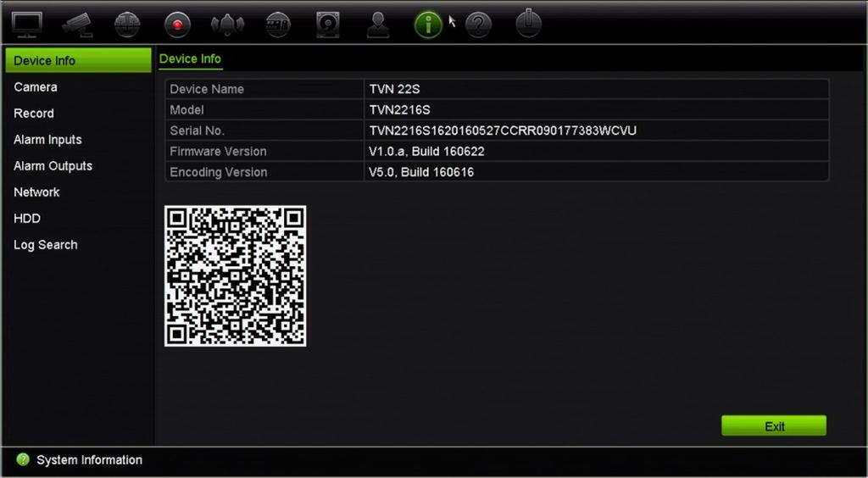
Task: Click the Device Name value TVN 22S
Action: coord(395,89)
